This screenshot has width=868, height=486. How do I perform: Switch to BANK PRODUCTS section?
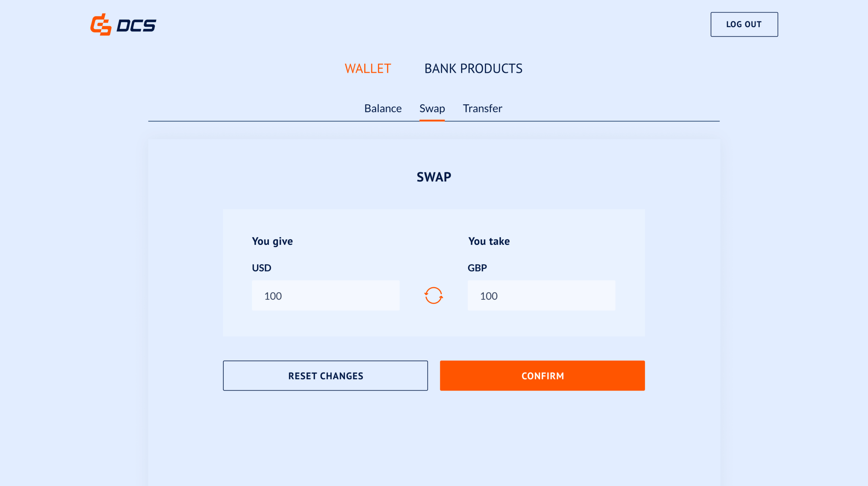click(473, 69)
